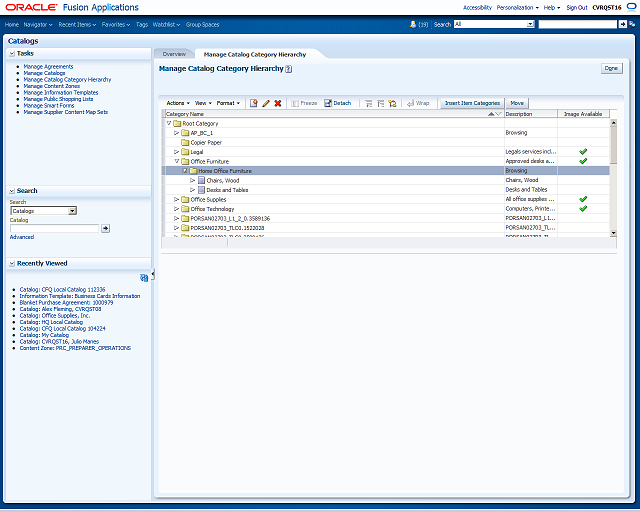Screen dimensions: 640x512
Task: Click the Detach table button
Action: point(338,103)
